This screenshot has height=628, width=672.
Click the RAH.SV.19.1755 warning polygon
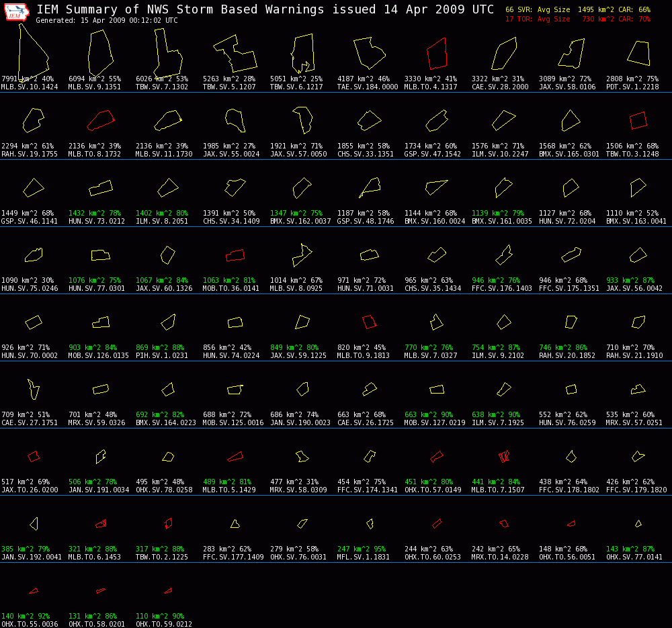pyautogui.click(x=34, y=120)
